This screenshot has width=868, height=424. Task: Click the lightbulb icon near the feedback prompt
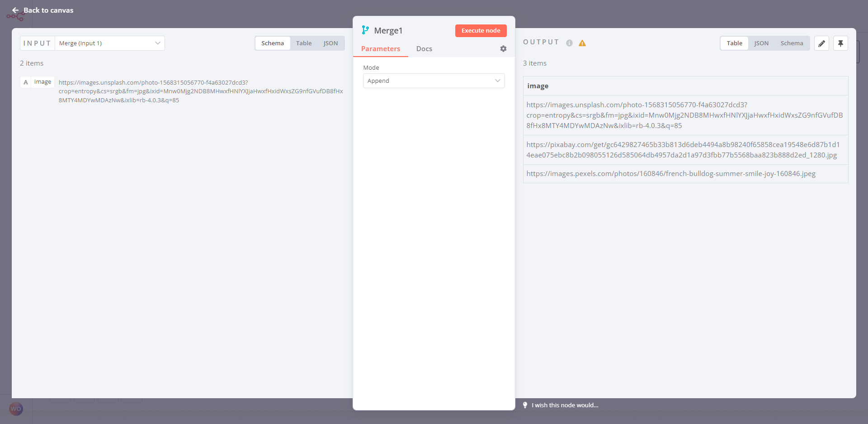[525, 405]
